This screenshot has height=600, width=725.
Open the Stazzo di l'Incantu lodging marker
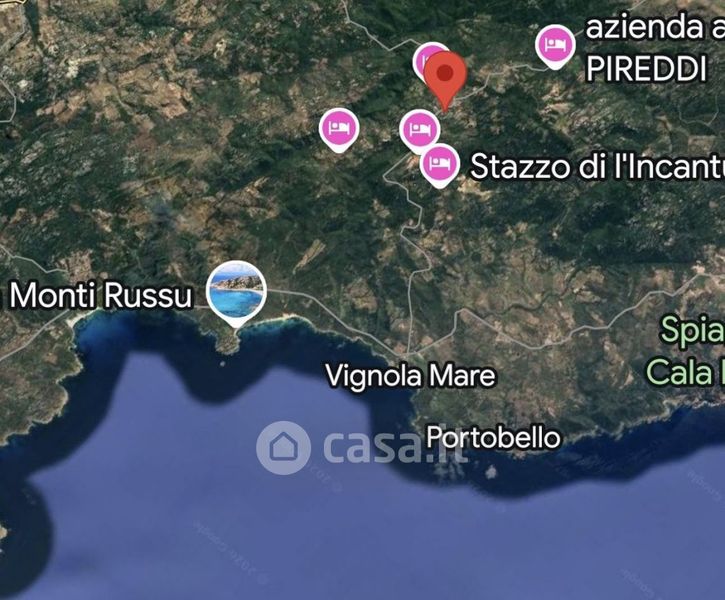pyautogui.click(x=440, y=165)
